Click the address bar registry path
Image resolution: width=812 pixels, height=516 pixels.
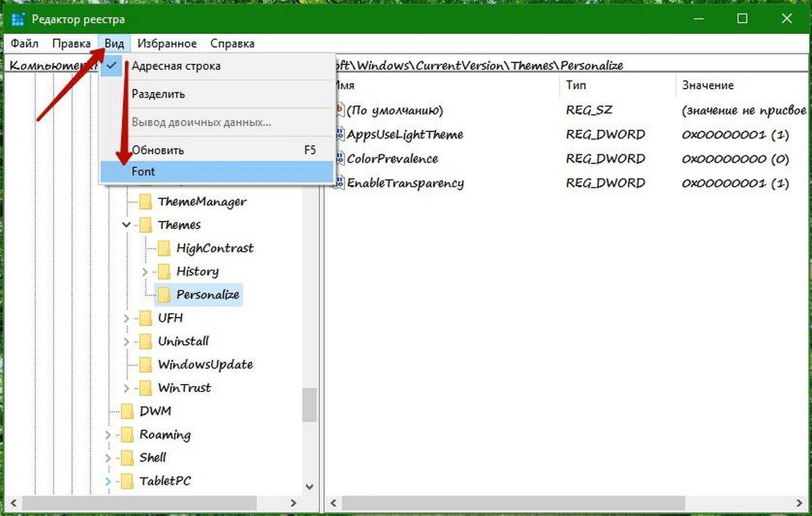[479, 66]
